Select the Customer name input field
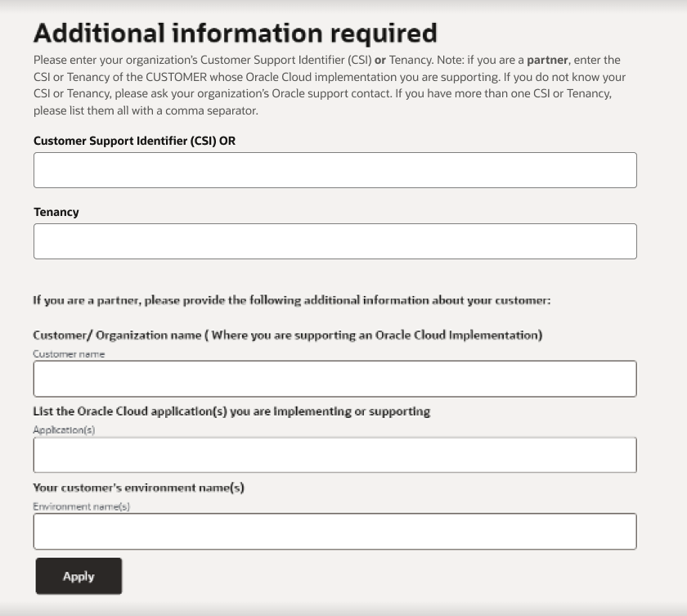The width and height of the screenshot is (687, 616). point(335,379)
